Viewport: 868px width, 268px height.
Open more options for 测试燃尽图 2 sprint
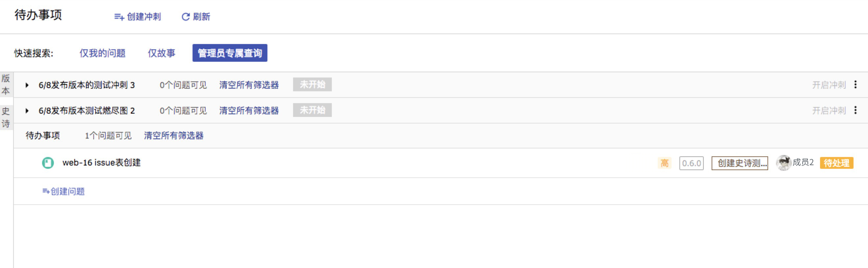856,110
